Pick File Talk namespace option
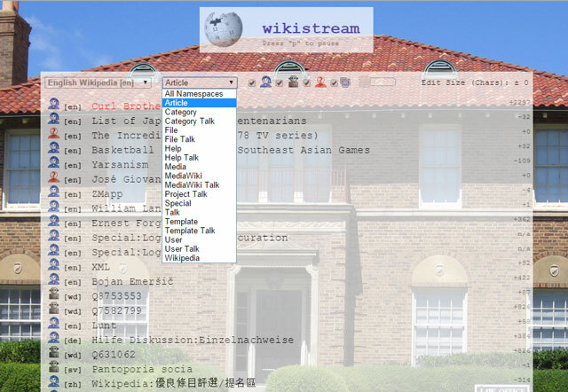Viewport: 568px width, 392px height. click(199, 139)
